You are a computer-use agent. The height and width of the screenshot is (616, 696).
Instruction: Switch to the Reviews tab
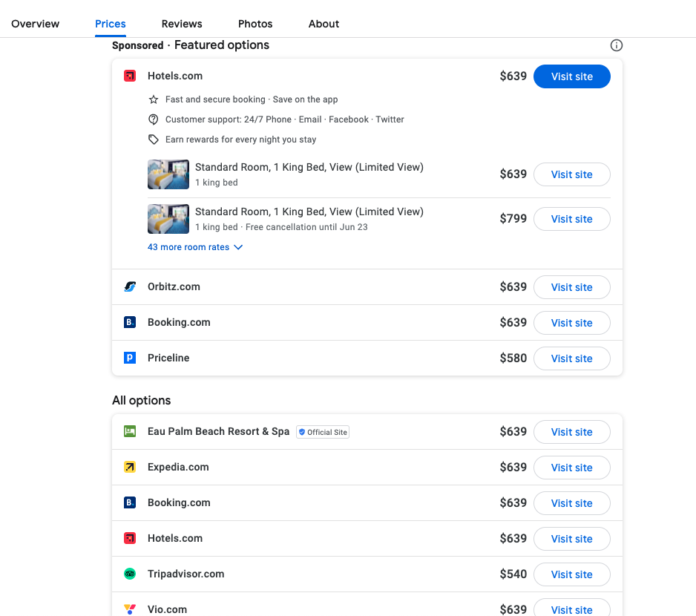pyautogui.click(x=182, y=24)
